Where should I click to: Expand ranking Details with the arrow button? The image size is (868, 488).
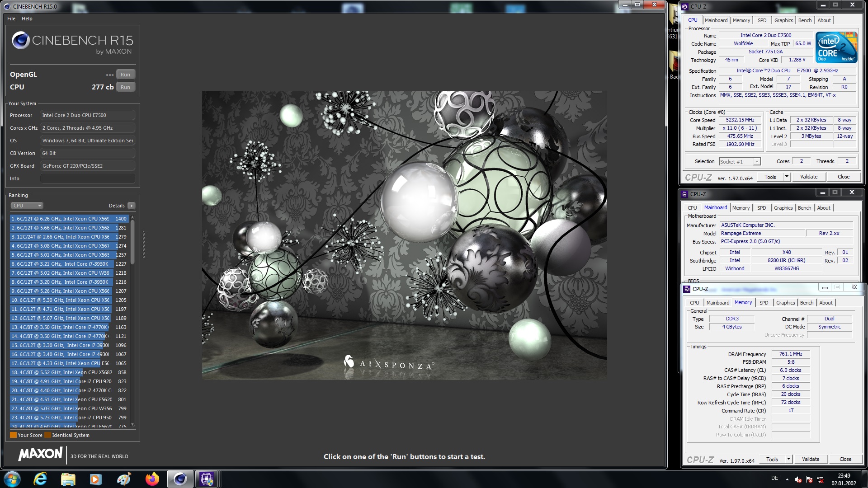tap(132, 206)
